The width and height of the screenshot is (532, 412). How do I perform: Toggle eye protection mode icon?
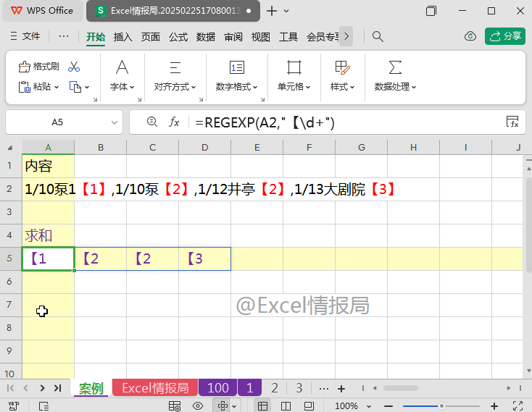pyautogui.click(x=197, y=406)
